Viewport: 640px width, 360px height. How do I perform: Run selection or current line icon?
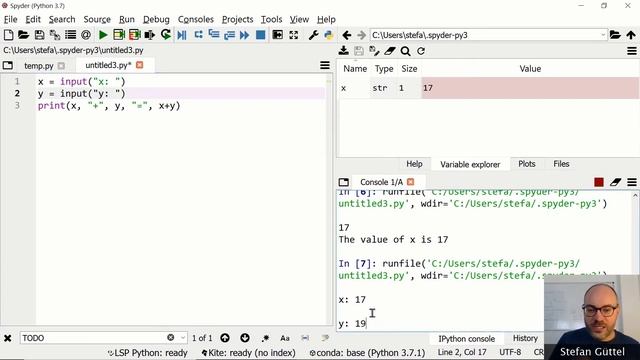tap(150, 35)
